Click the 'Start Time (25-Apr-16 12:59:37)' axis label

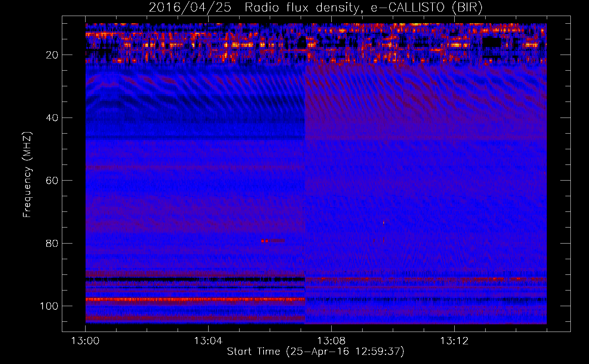tap(316, 352)
